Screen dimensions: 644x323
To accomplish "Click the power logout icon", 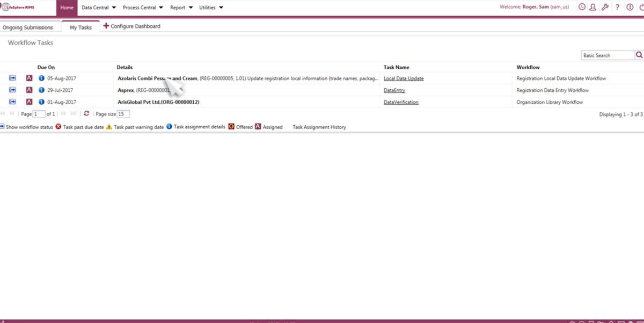I will coord(641,8).
